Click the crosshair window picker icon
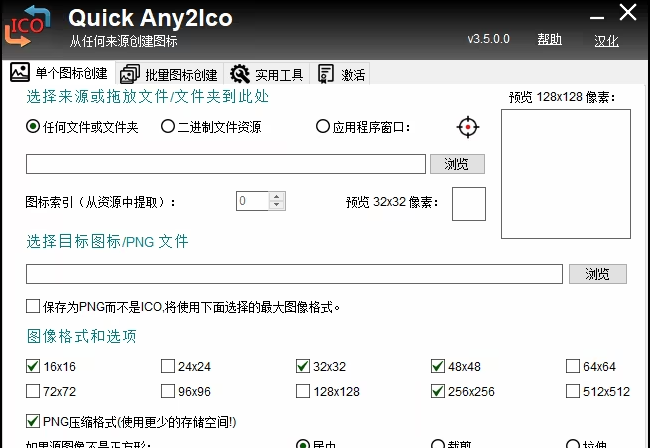Viewport: 650px width, 448px height. tap(468, 127)
